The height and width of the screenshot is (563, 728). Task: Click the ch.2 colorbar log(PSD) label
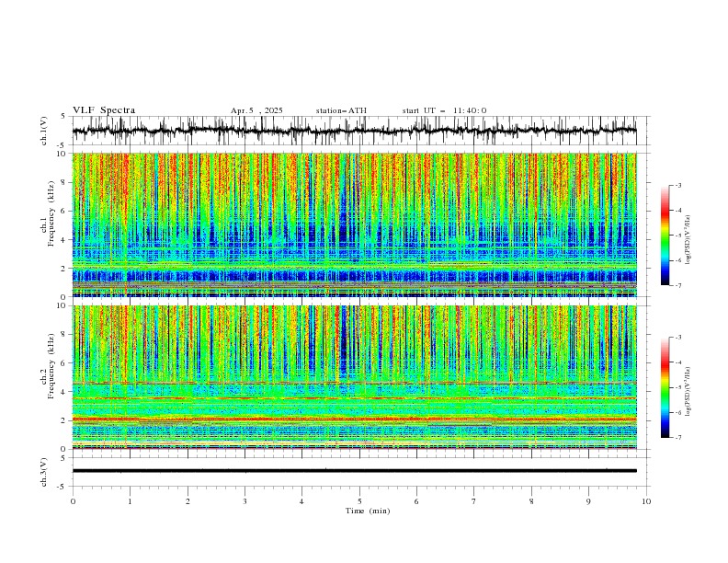pyautogui.click(x=688, y=392)
